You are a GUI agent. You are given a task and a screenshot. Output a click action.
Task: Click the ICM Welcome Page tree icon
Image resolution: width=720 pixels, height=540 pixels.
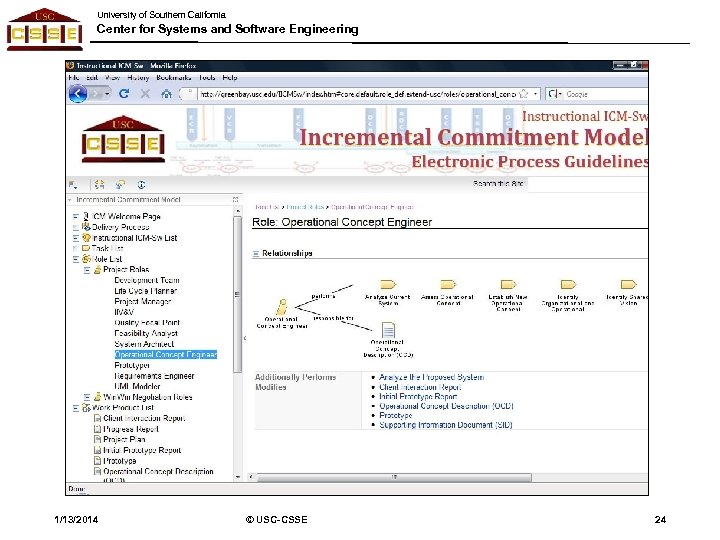tap(86, 216)
